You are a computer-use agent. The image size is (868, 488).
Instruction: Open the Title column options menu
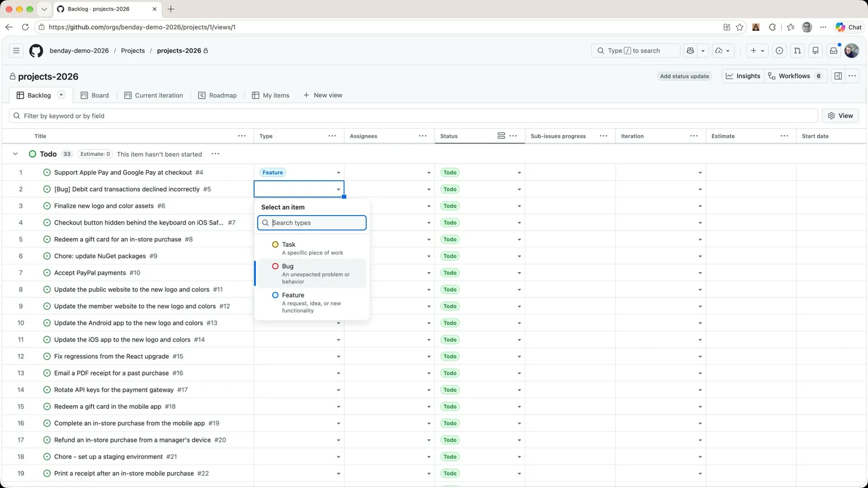pos(242,136)
